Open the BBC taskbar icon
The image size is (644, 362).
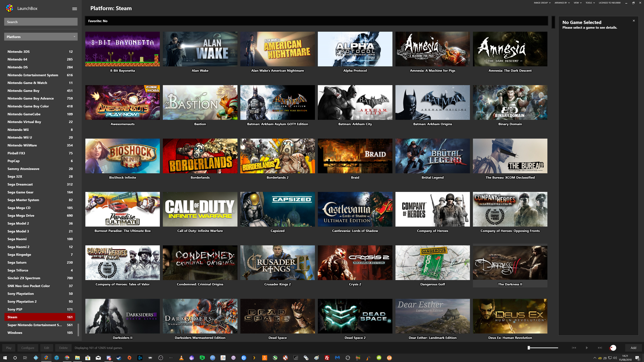(x=171, y=358)
